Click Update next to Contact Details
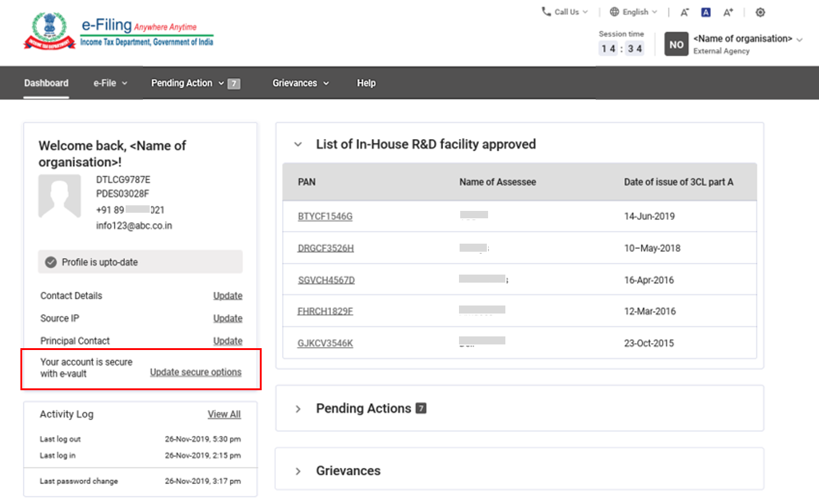This screenshot has width=819, height=504. point(228,296)
